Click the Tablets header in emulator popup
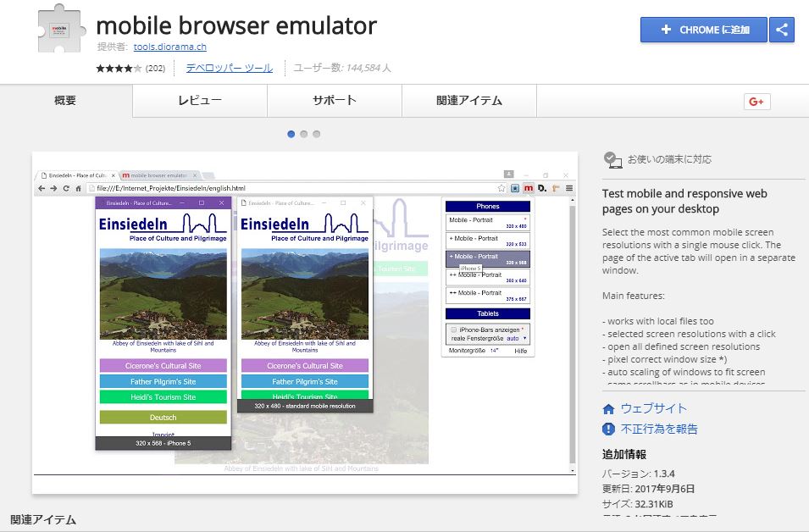This screenshot has width=809, height=532. tap(488, 313)
